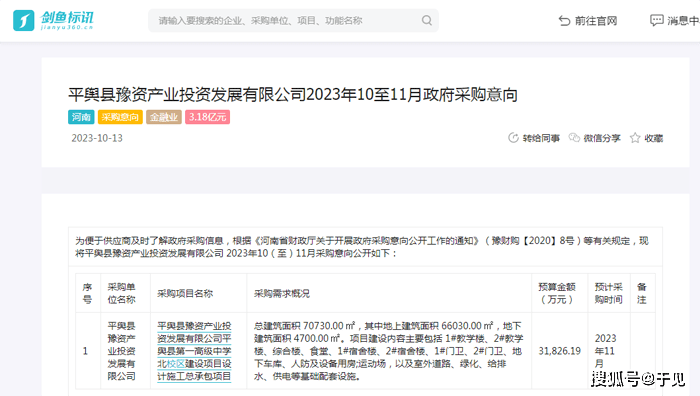Screen dimensions: 700x396
Task: Click the 采购项目名称 column header
Action: [x=185, y=293]
